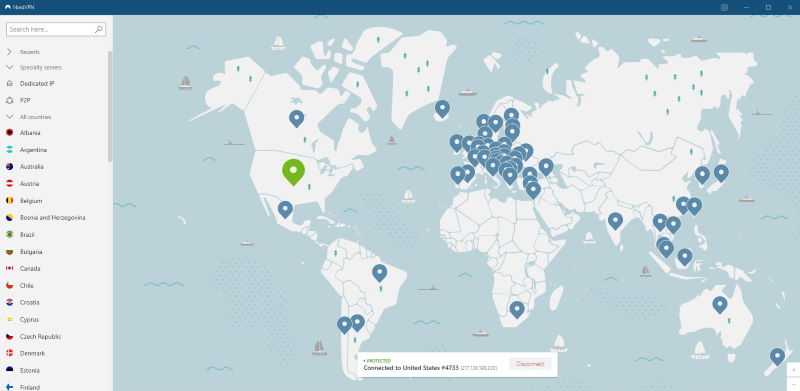Click the Bulgaria flag icon

point(9,252)
